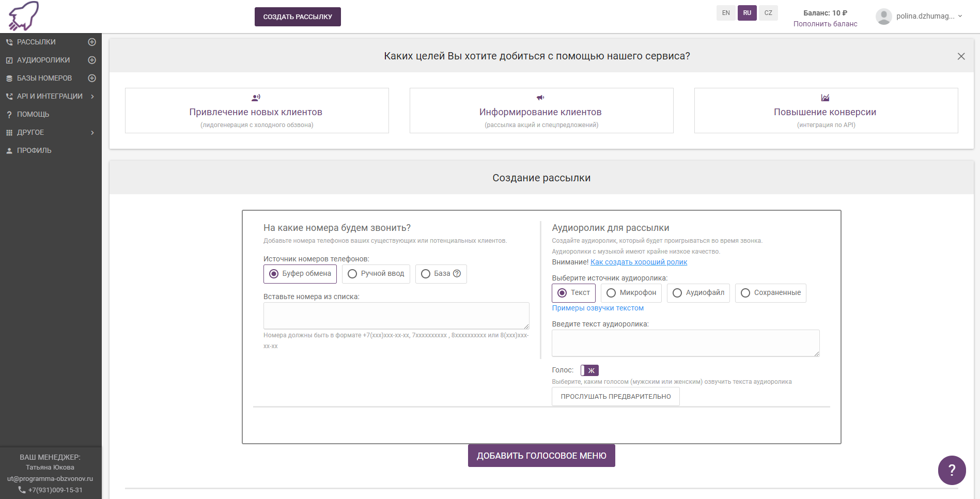Screen dimensions: 980x499
Task: Add a new mailing via plus icon next to Рассылки
Action: tap(92, 42)
